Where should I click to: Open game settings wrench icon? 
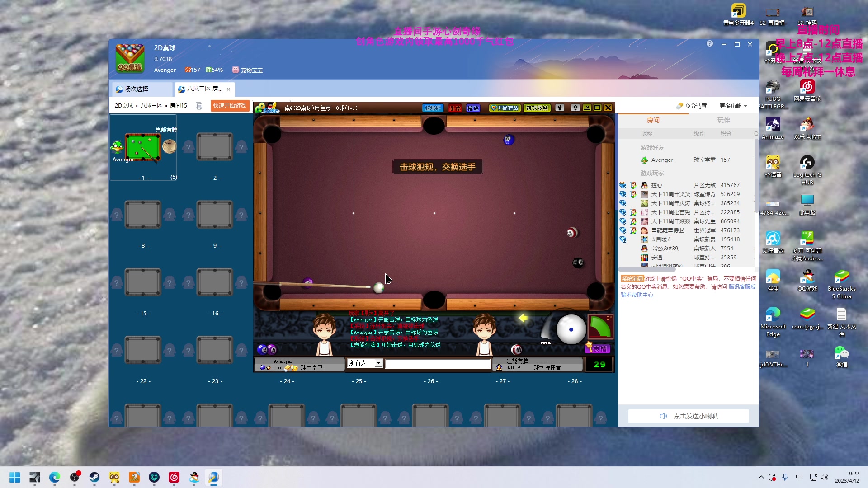click(x=560, y=108)
